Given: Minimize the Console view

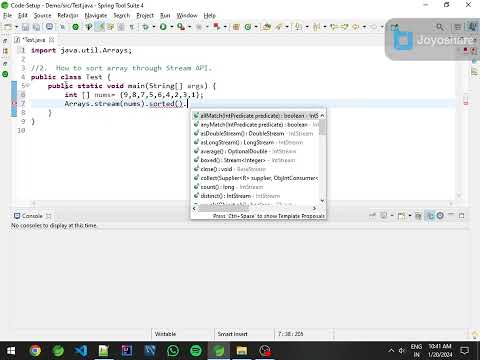Looking at the screenshot, I should (x=451, y=215).
